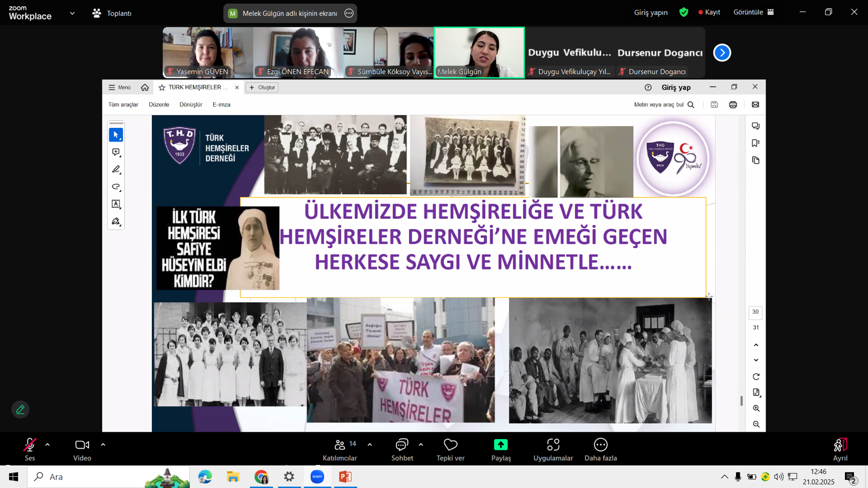Switch to the Toplantı tab
The width and height of the screenshot is (868, 488).
(x=112, y=13)
